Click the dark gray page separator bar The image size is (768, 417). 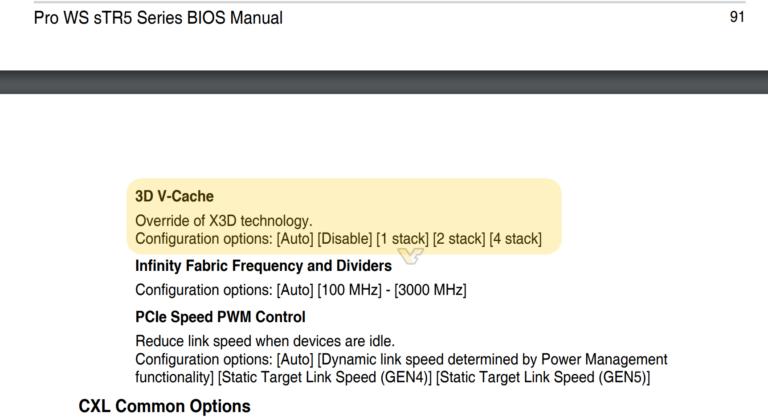coord(384,82)
